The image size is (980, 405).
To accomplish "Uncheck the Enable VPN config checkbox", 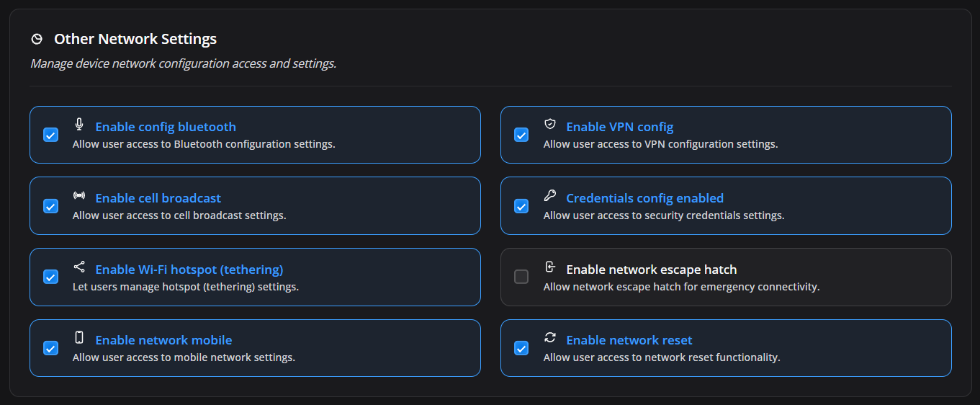I will click(521, 135).
